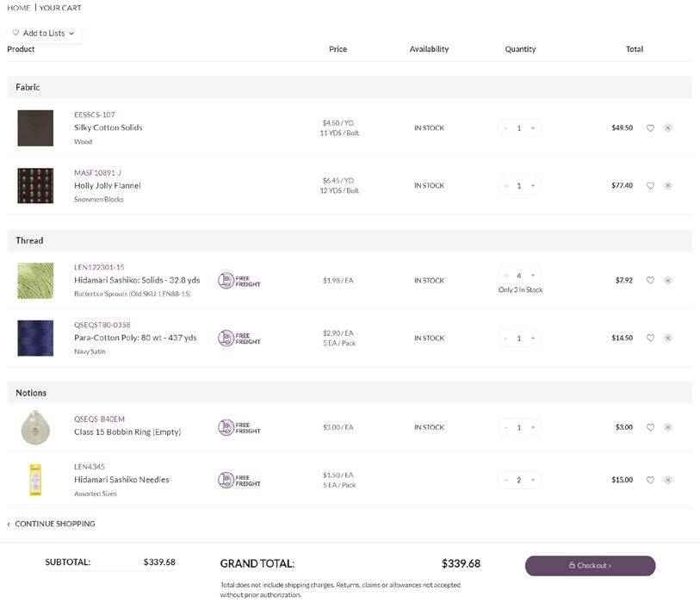Screen dimensions: 700x609
Task: Click quantity field for Para-Cotton Poly thread
Action: click(x=519, y=339)
